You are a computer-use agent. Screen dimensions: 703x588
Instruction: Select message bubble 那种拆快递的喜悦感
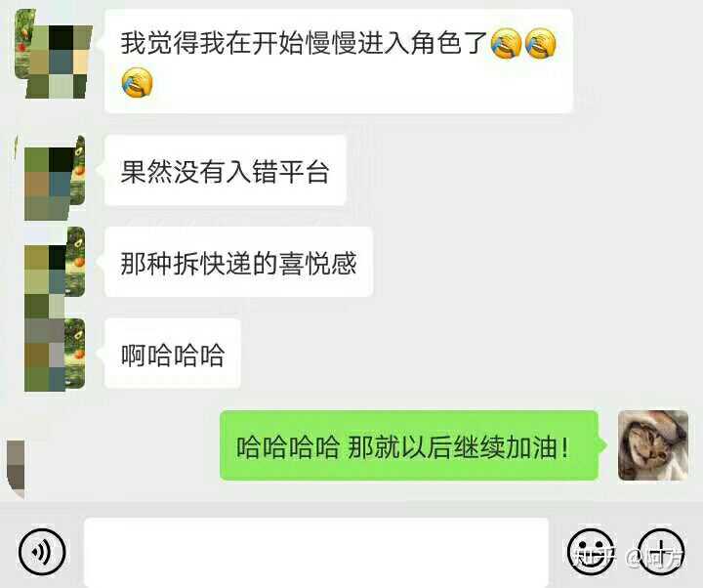(x=238, y=263)
